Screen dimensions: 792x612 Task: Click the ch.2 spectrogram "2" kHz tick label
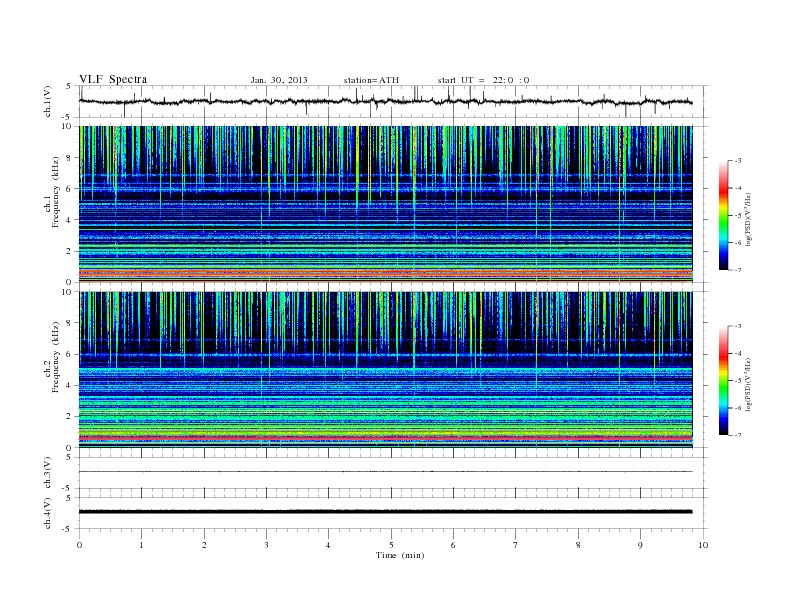tap(69, 417)
